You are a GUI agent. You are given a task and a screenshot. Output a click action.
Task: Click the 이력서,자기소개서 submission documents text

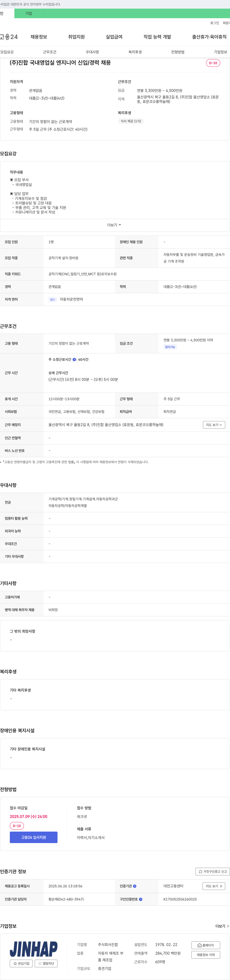click(91, 837)
